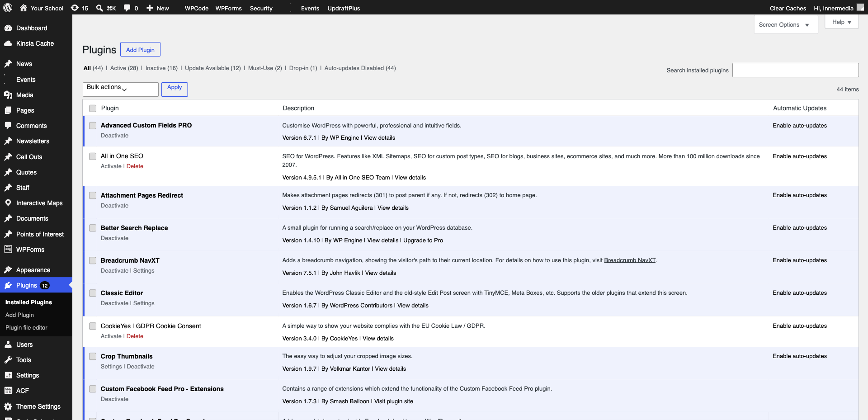Deactivate Advanced Custom Fields PRO

coord(114,135)
